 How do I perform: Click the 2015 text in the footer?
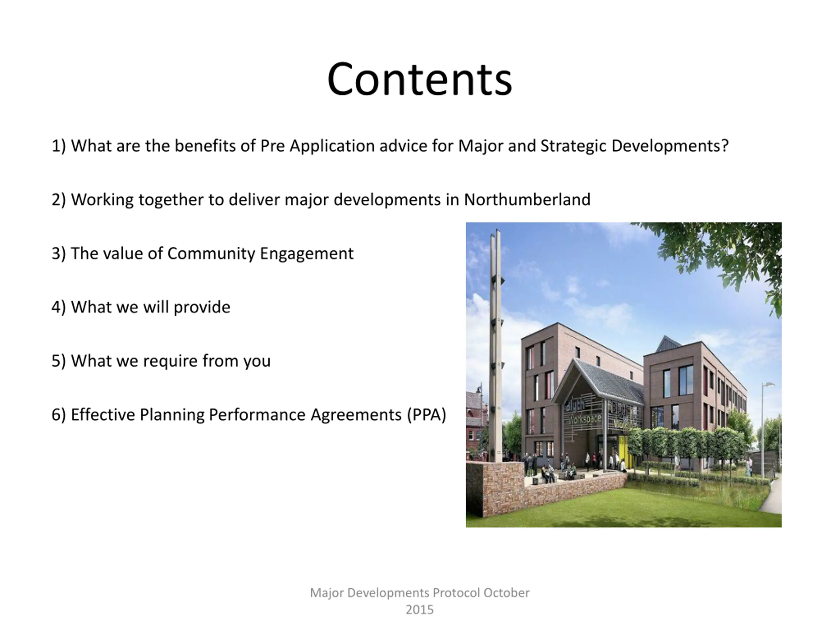click(420, 610)
